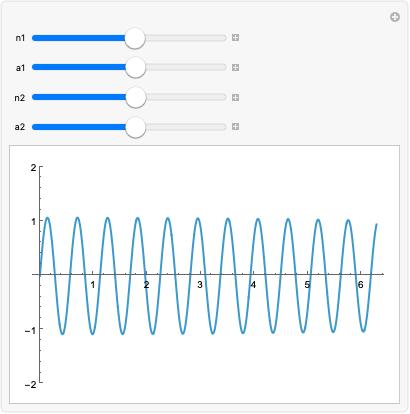
Task: Set n1 slider near its maximum
Action: (x=223, y=38)
